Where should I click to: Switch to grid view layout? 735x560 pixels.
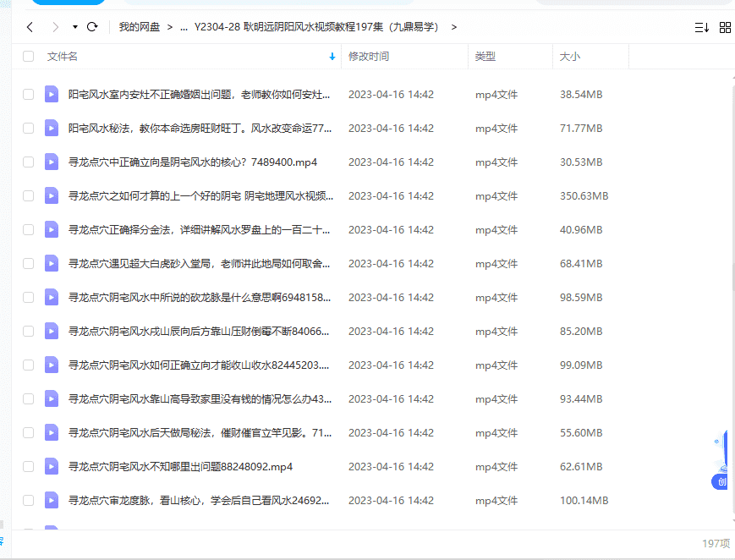pos(725,27)
